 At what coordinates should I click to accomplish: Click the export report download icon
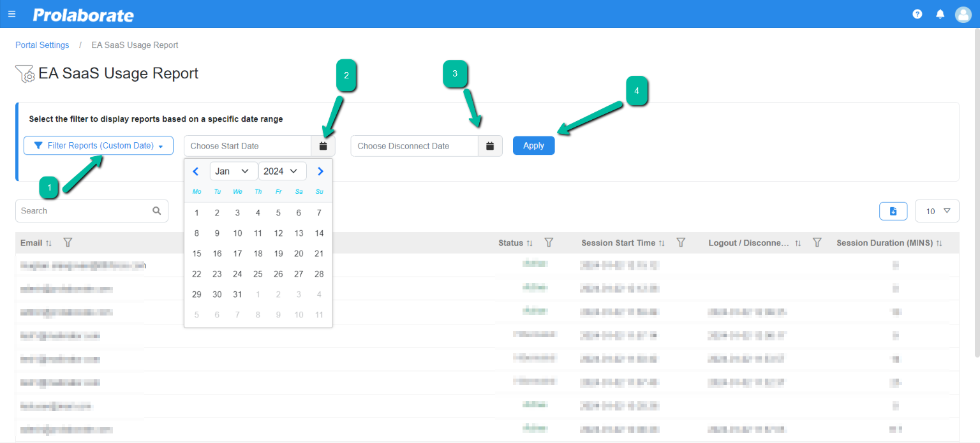tap(893, 211)
